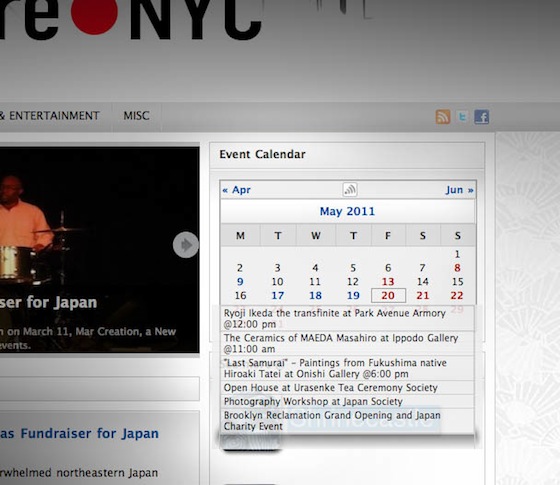
Task: Select May 17 in calendar
Action: click(x=278, y=295)
